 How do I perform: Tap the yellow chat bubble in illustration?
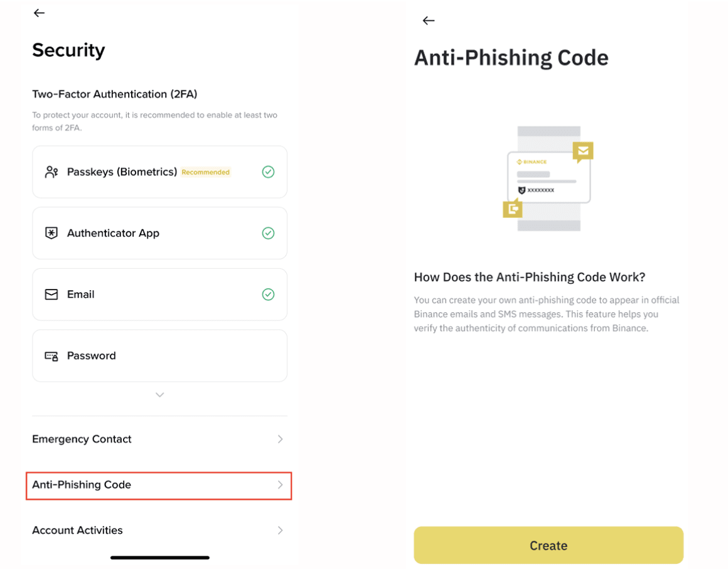tap(513, 208)
